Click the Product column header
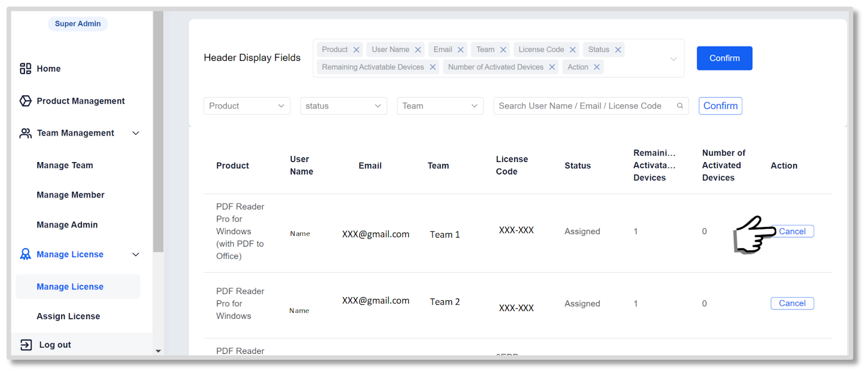Viewport: 868px width, 374px height. 232,166
